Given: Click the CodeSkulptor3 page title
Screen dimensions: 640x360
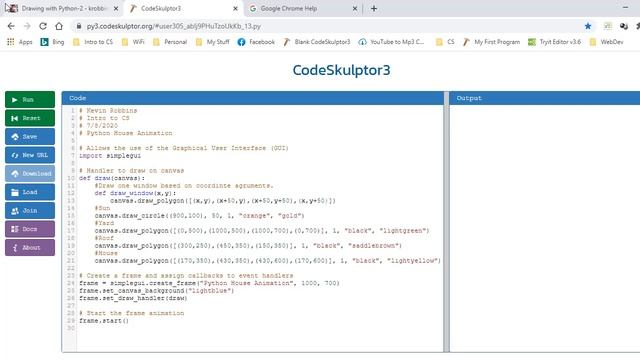Looking at the screenshot, I should 341,70.
